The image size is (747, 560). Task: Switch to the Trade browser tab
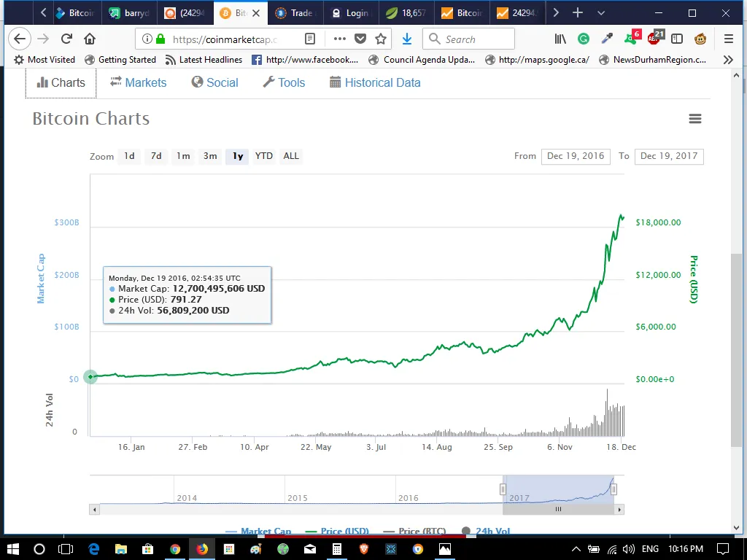click(296, 13)
